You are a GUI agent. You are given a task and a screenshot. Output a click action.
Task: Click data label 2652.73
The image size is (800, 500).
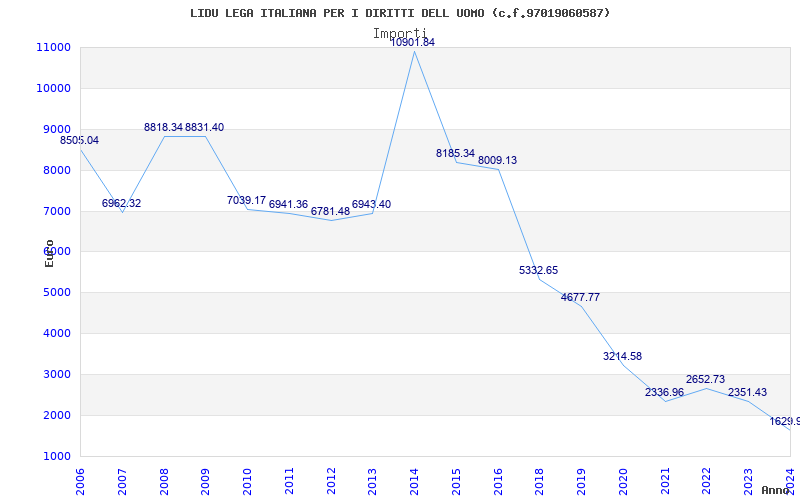[x=705, y=379]
